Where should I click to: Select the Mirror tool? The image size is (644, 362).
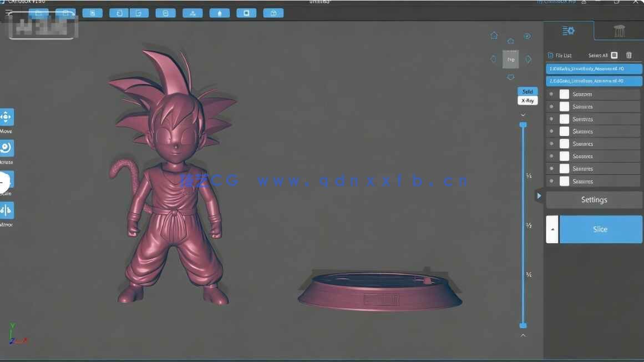pos(7,210)
